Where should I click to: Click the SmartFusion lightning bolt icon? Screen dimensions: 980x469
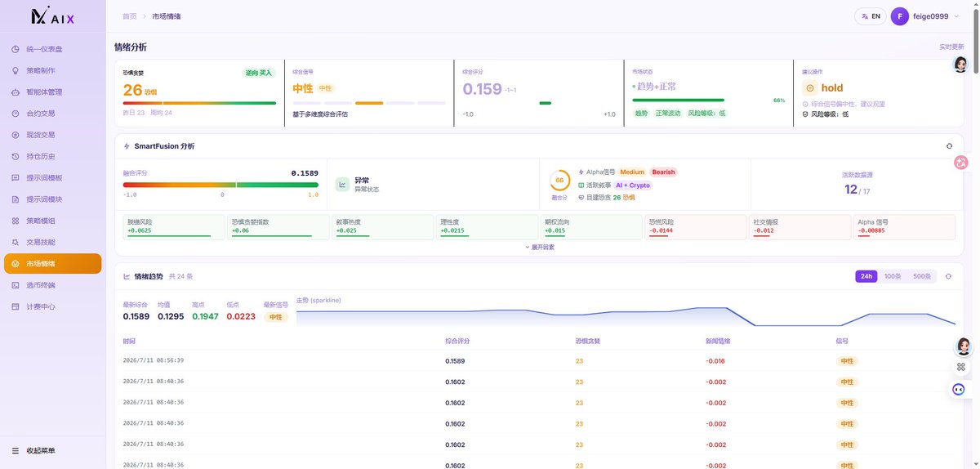click(127, 146)
